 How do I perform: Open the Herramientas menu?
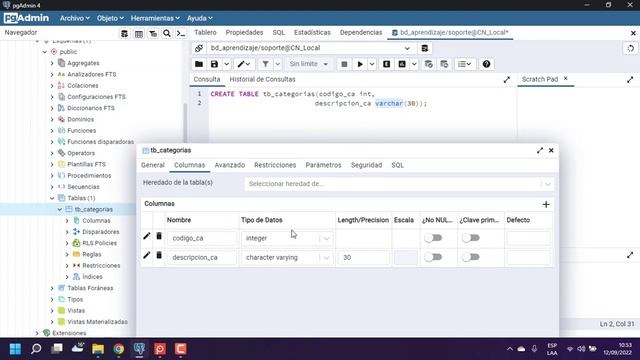(155, 18)
